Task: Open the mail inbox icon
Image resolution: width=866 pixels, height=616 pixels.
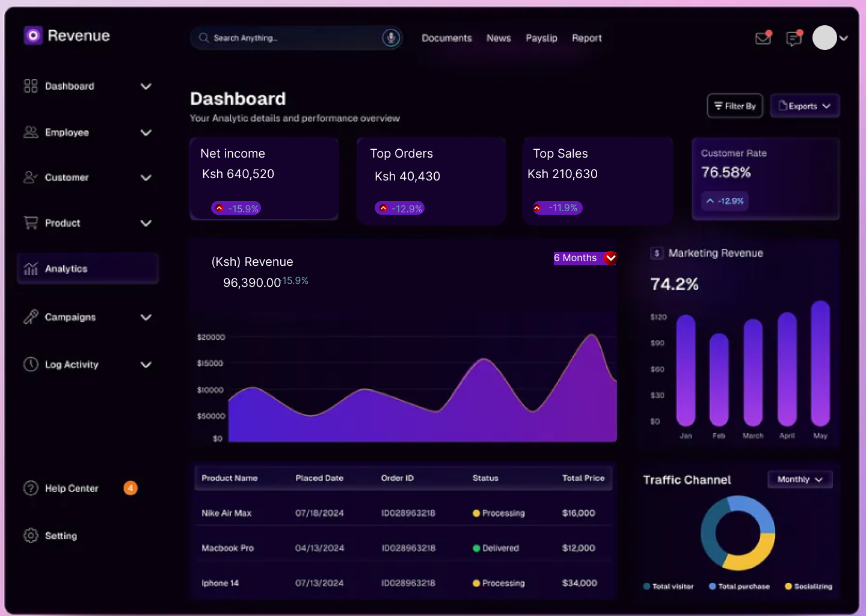Action: (x=763, y=38)
